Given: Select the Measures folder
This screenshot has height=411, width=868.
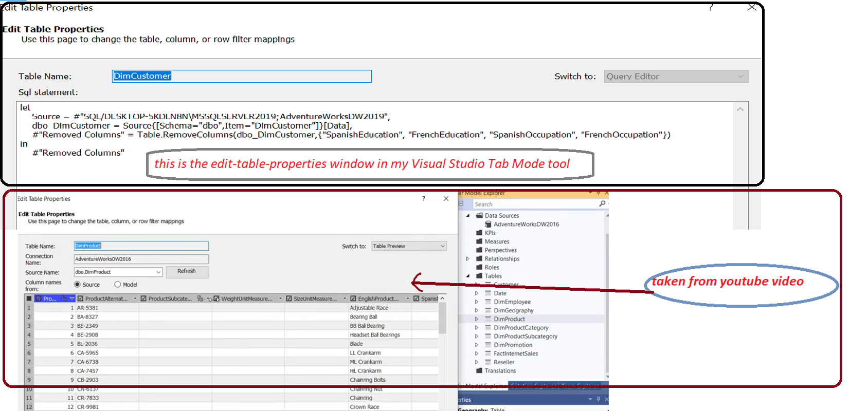Looking at the screenshot, I should point(497,241).
